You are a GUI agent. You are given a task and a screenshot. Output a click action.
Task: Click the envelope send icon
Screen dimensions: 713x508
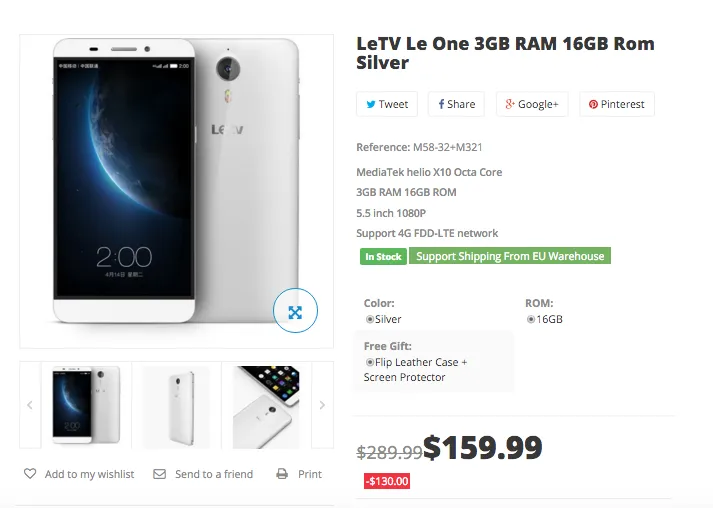tap(159, 474)
